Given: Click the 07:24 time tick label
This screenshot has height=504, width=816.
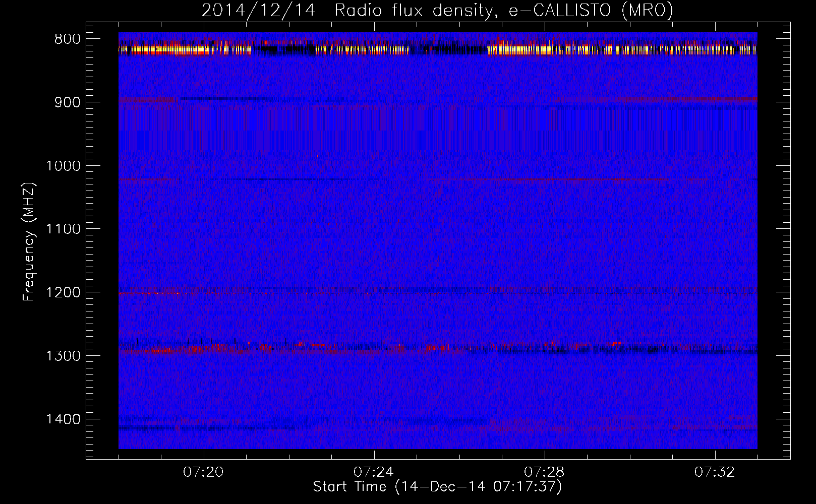Looking at the screenshot, I should [x=374, y=472].
